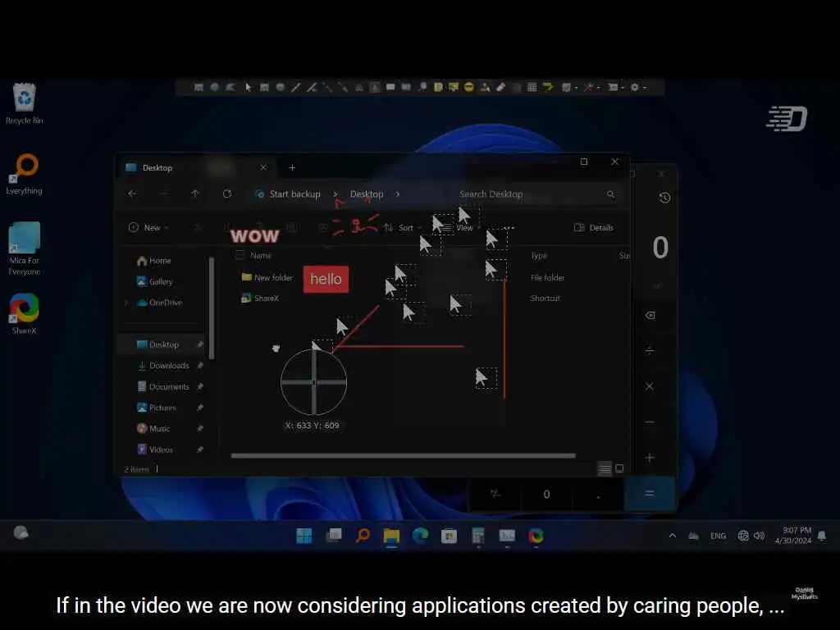Image resolution: width=840 pixels, height=630 pixels.
Task: Open the Sort dropdown in File Explorer
Action: [402, 228]
